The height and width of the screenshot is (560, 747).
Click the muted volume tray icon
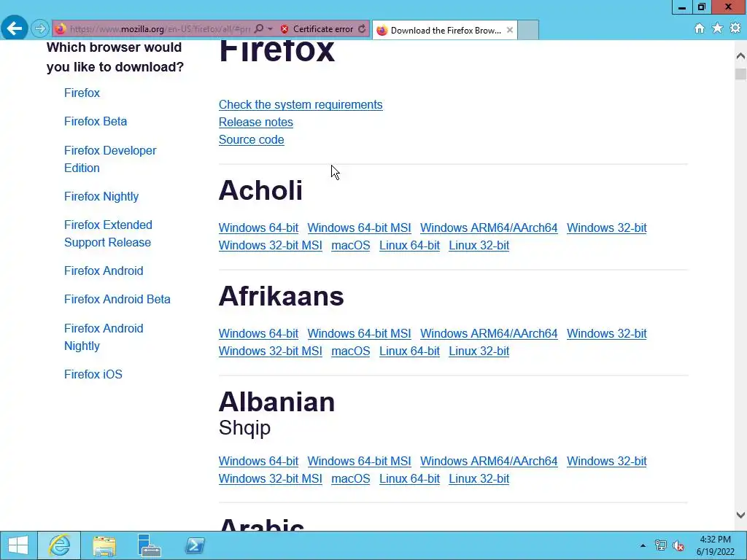[678, 545]
